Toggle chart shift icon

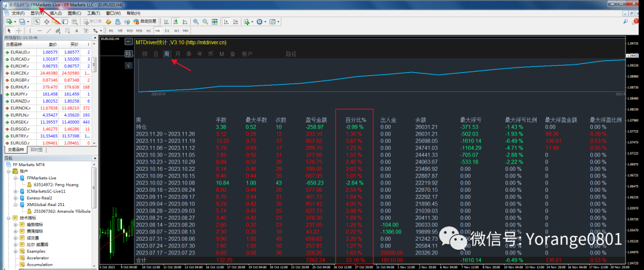pos(236,22)
